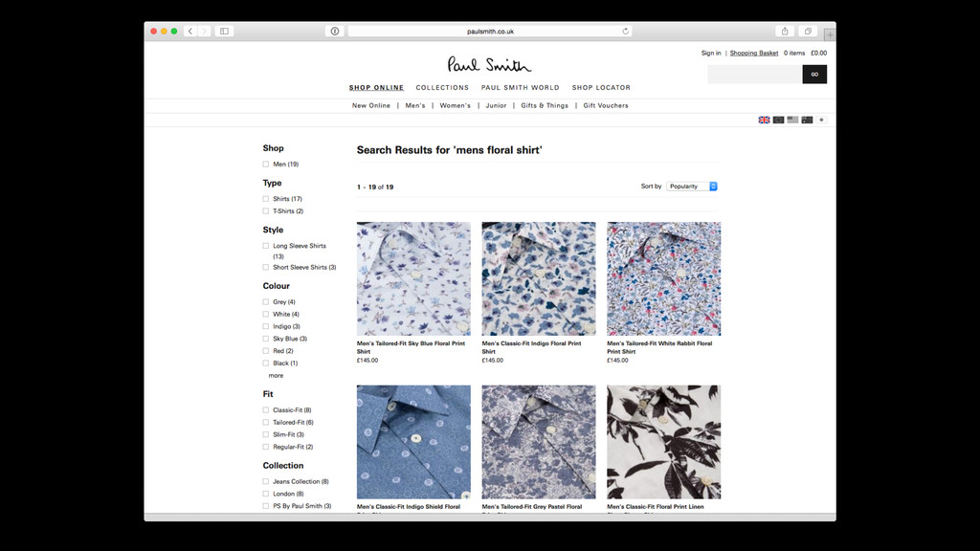The height and width of the screenshot is (551, 980).
Task: Check the Shirts (17) type filter
Action: click(266, 199)
